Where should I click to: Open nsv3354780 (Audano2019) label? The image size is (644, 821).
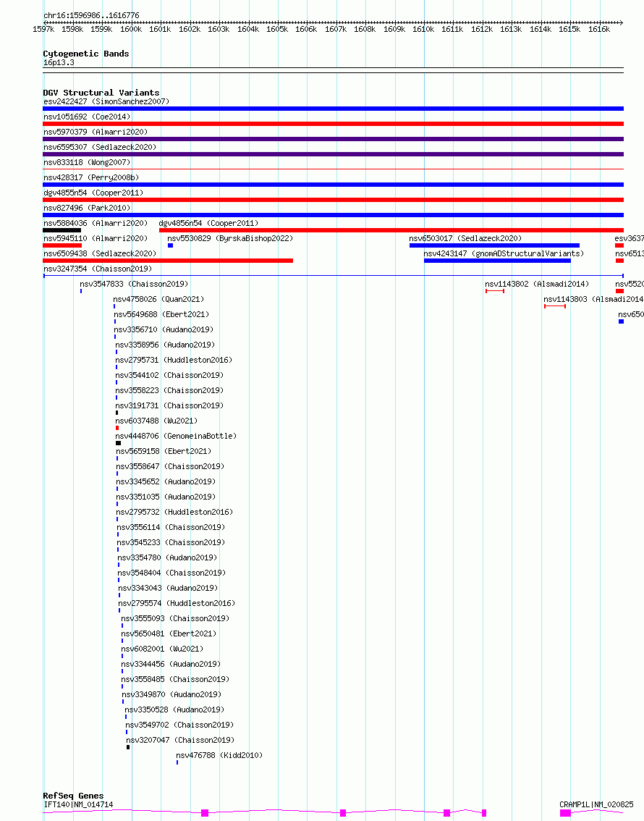167,557
